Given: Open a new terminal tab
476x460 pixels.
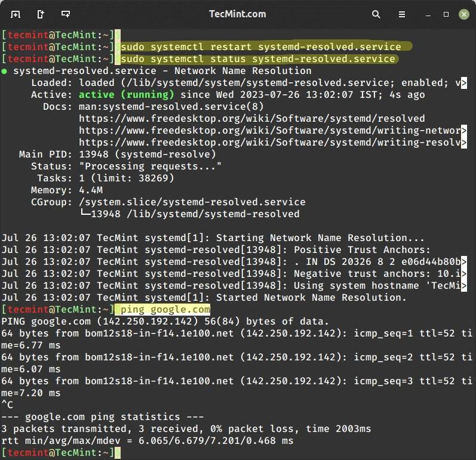Looking at the screenshot, I should click(16, 14).
